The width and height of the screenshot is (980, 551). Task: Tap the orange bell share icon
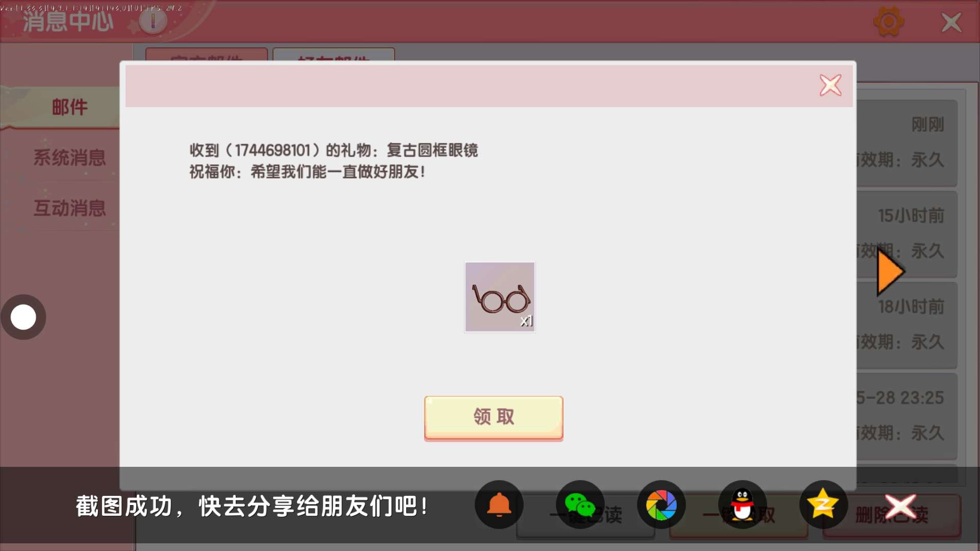point(499,505)
